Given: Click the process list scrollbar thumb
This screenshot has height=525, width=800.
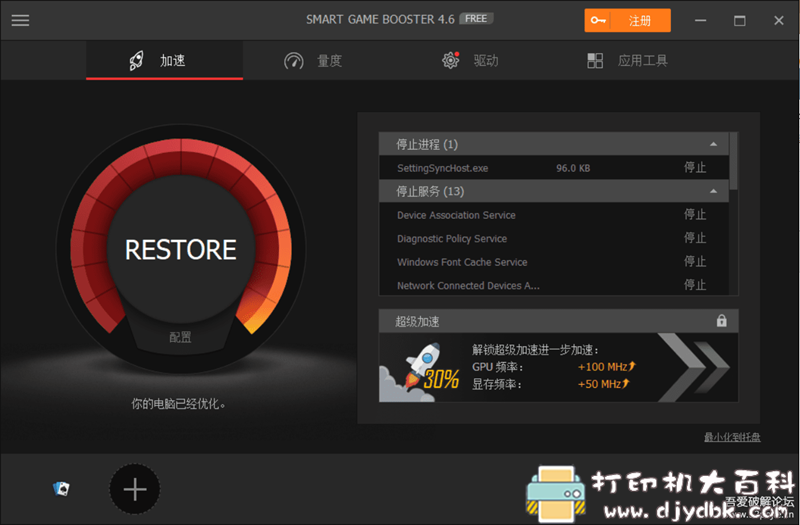Looking at the screenshot, I should (x=734, y=161).
